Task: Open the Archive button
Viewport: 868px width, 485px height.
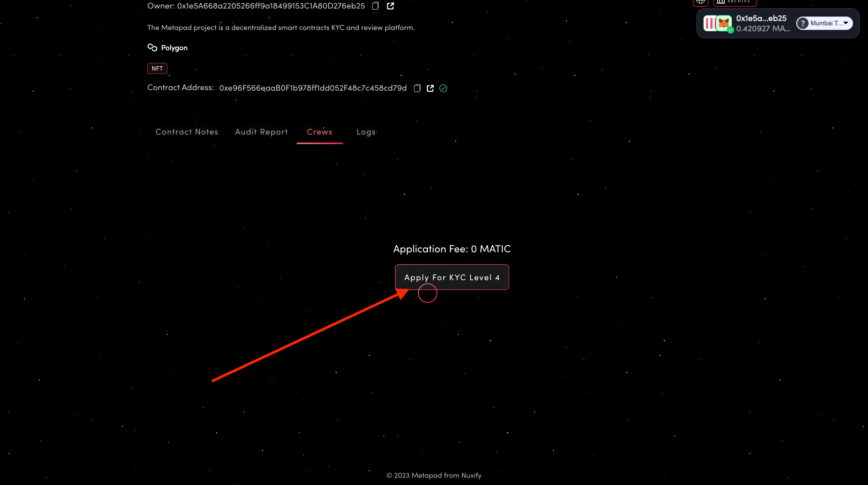Action: (x=734, y=2)
